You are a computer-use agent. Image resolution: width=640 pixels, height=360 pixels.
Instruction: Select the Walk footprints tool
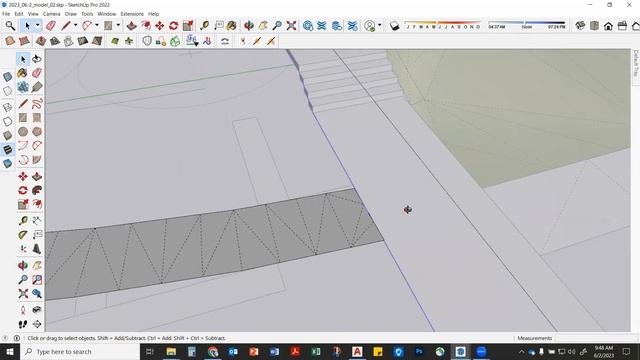click(23, 324)
